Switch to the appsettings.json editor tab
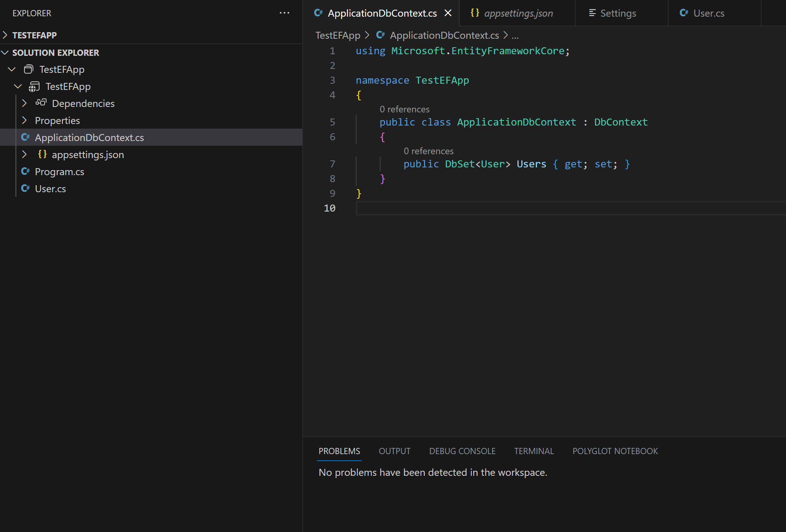This screenshot has width=786, height=532. (517, 13)
